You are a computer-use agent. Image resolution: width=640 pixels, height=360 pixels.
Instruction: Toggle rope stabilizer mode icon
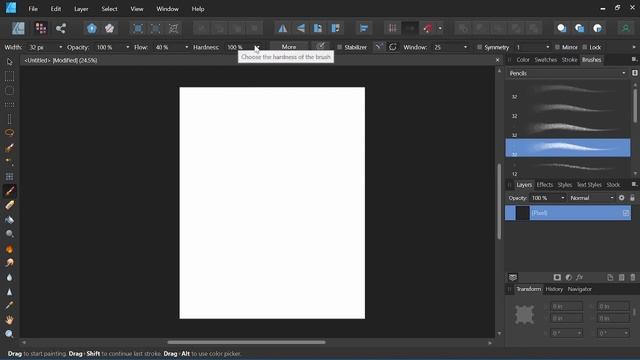click(x=379, y=47)
